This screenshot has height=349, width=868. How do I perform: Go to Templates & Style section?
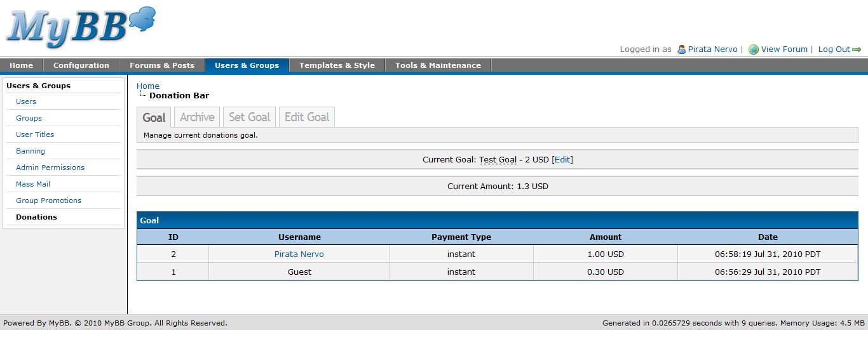point(337,65)
